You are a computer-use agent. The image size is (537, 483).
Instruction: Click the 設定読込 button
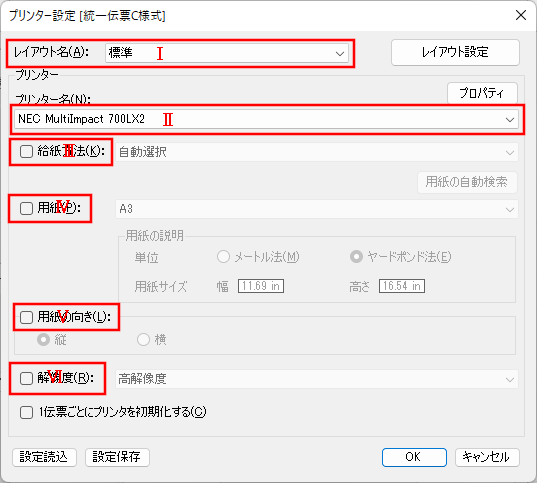(x=44, y=457)
